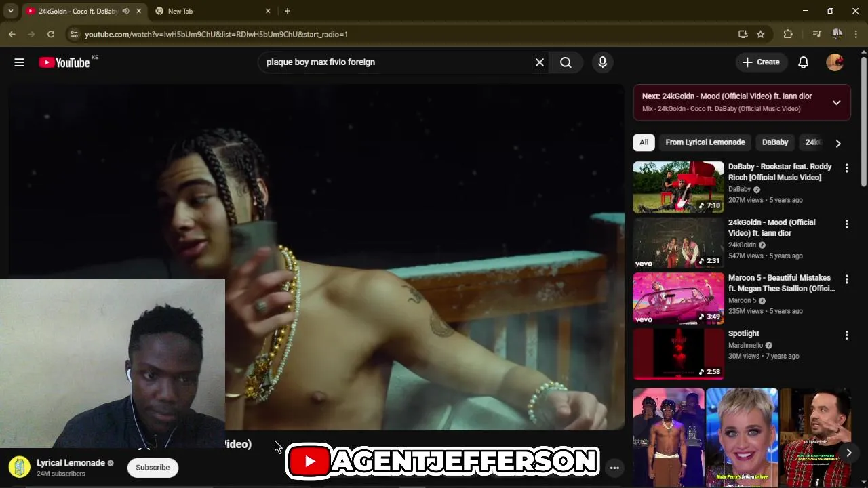Bookmark this page with star icon
This screenshot has height=488, width=868.
pos(760,34)
